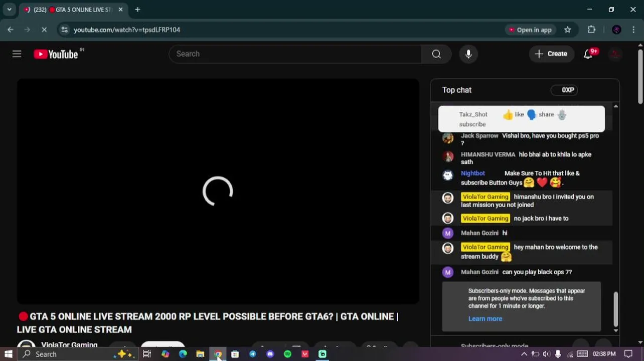Viewport: 644px width, 361px height.
Task: Open the YouTube account avatar menu
Action: pos(615,54)
